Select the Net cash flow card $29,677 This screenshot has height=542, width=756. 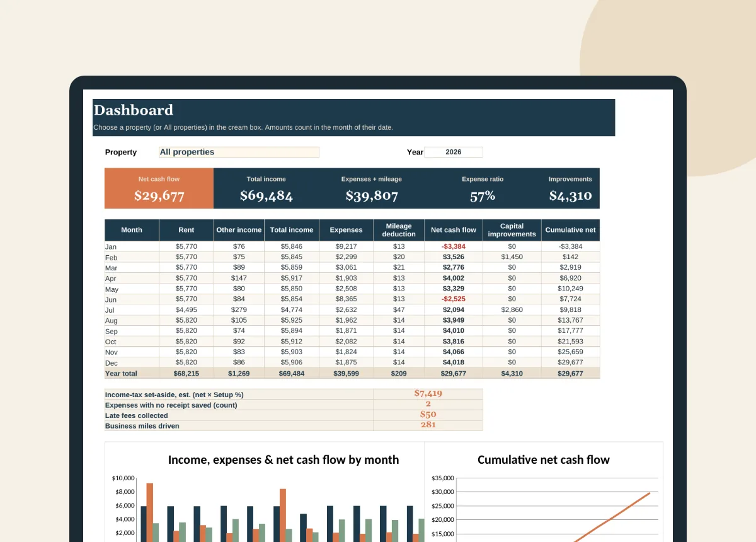(159, 188)
